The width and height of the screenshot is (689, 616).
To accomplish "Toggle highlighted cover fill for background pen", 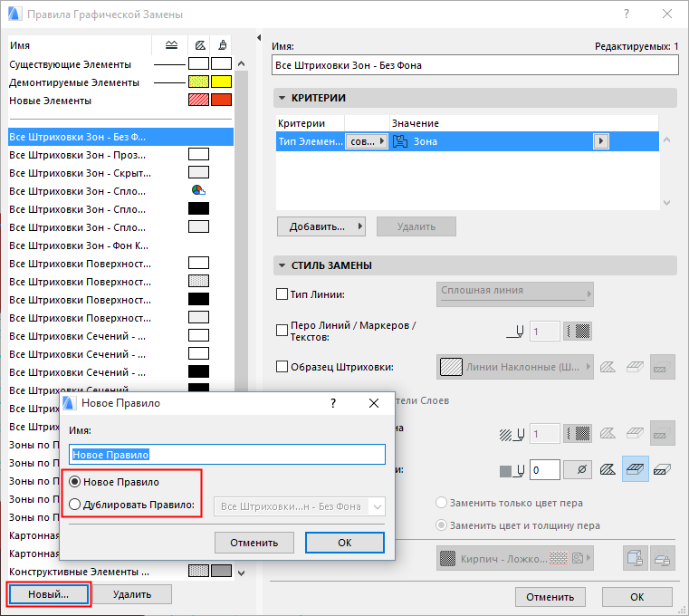I will click(x=636, y=468).
